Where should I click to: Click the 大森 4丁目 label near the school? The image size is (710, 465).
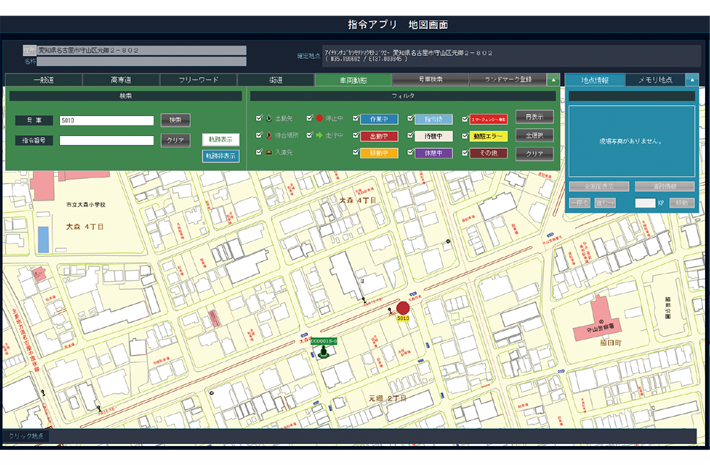[85, 226]
